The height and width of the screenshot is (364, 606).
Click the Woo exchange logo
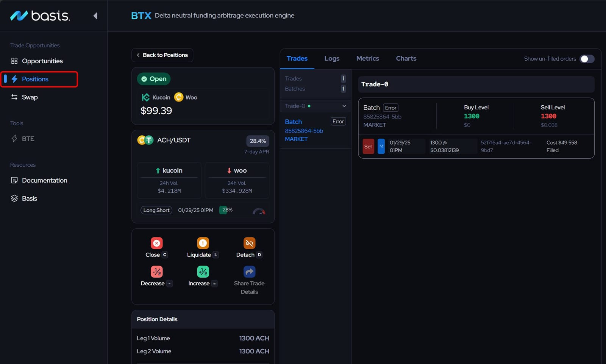[179, 97]
